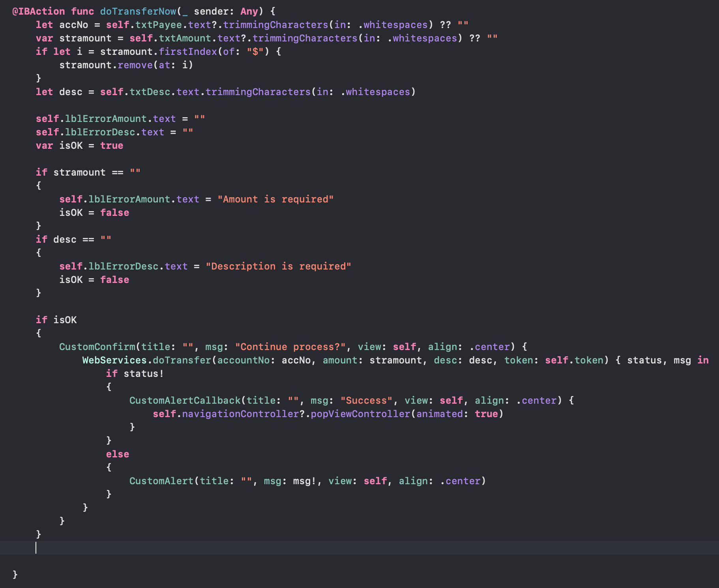Click the CustomAlertCallback function call
Screen dimensions: 719x588
pyautogui.click(x=185, y=401)
